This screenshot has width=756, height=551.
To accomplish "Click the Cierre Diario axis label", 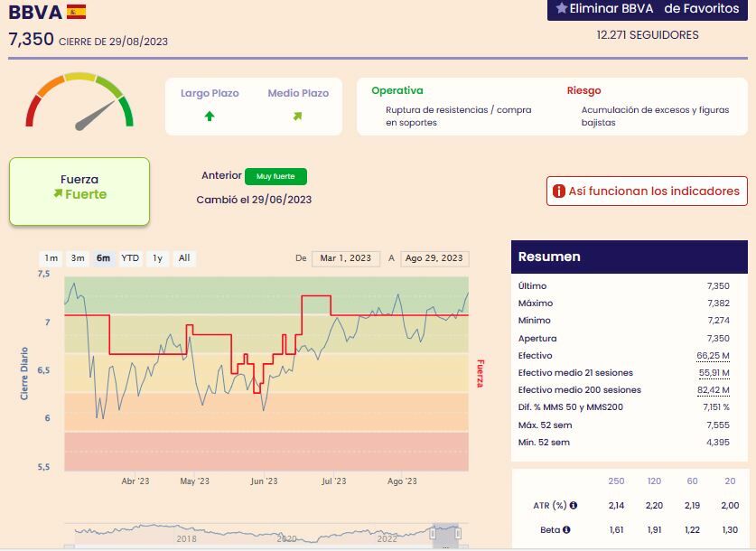I will point(24,374).
